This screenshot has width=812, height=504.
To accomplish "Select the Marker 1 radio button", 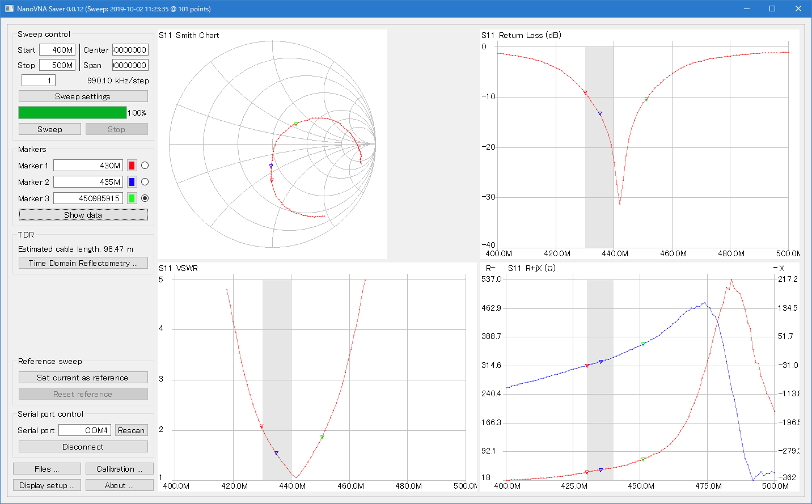I will pos(145,166).
